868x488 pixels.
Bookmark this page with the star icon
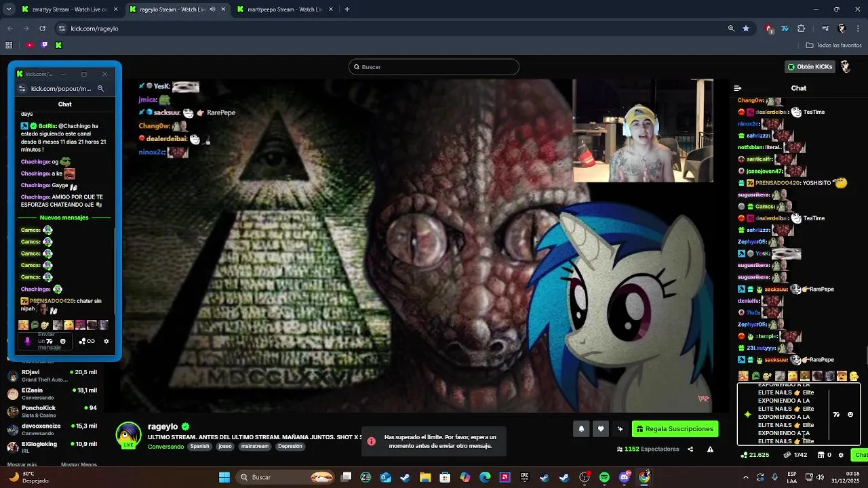[x=746, y=28]
